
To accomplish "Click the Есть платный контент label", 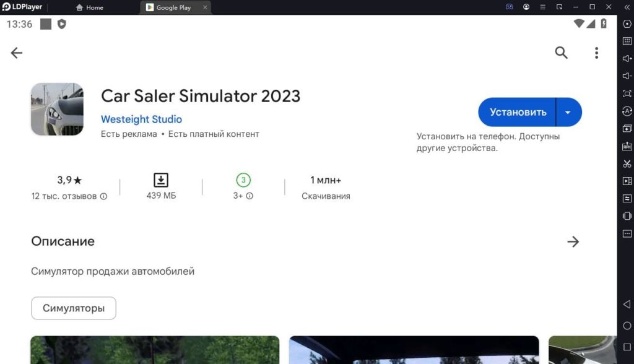I will [214, 134].
